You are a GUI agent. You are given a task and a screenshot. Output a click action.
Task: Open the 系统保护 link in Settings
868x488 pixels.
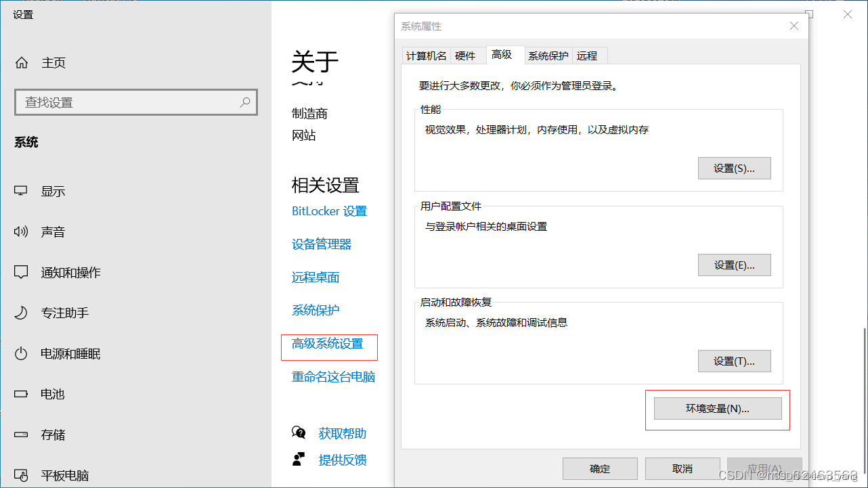pyautogui.click(x=316, y=311)
